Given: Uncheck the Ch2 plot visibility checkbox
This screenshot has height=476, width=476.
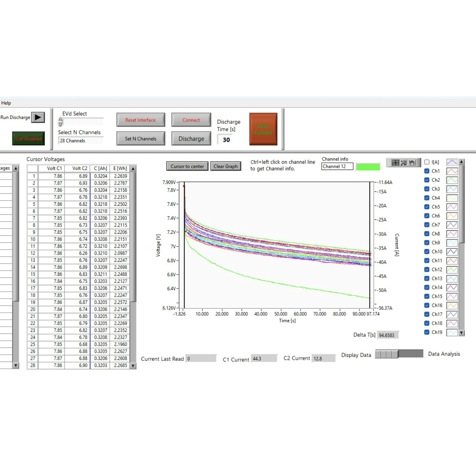Looking at the screenshot, I should coord(427,180).
